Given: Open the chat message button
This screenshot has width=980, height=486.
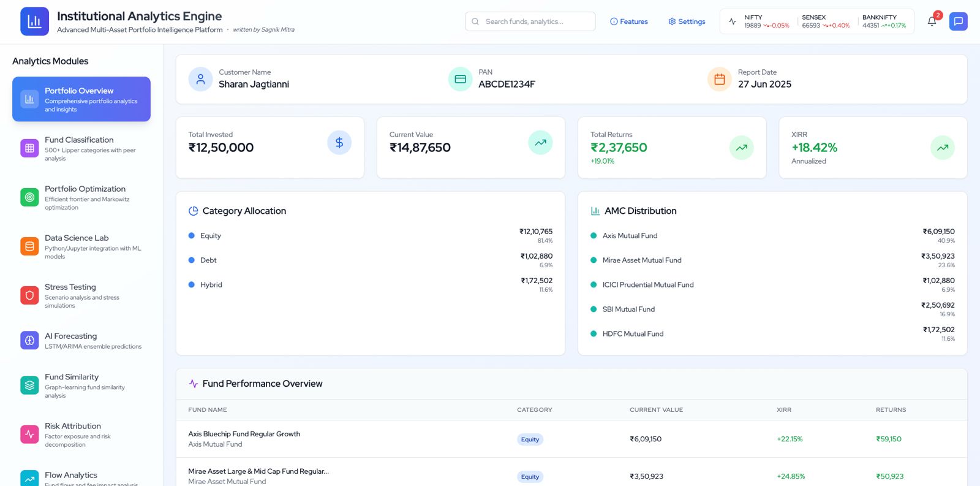Looking at the screenshot, I should coord(959,21).
